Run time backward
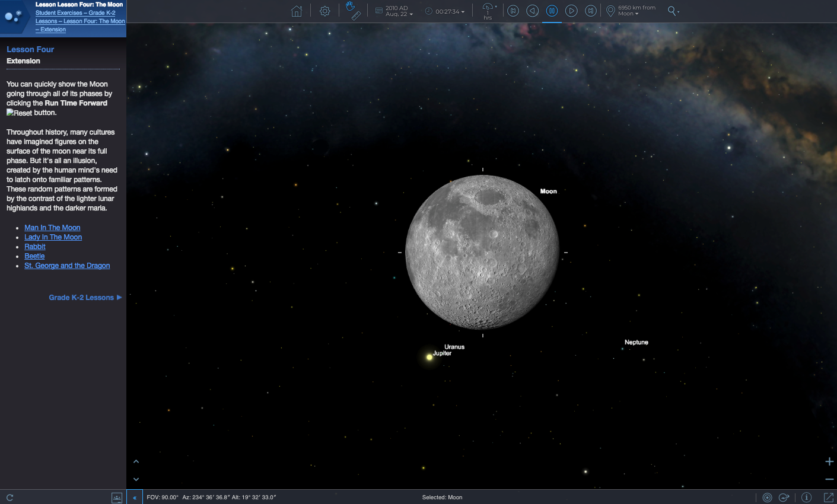Viewport: 837px width, 504px height. 533,11
